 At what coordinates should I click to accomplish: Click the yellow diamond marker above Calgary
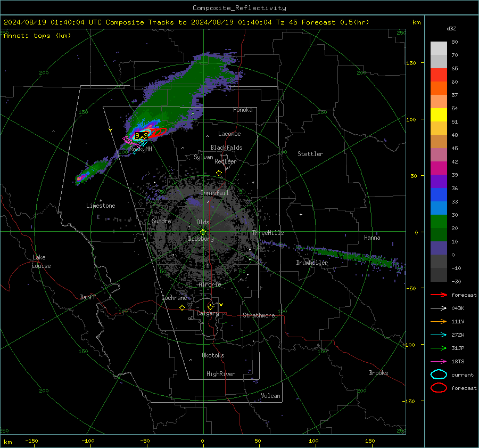210,307
